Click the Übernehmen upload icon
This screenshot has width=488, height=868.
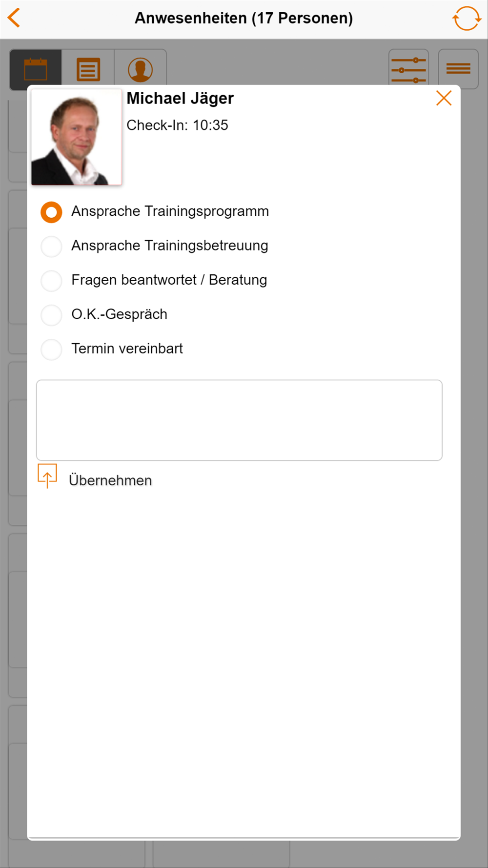click(x=47, y=476)
